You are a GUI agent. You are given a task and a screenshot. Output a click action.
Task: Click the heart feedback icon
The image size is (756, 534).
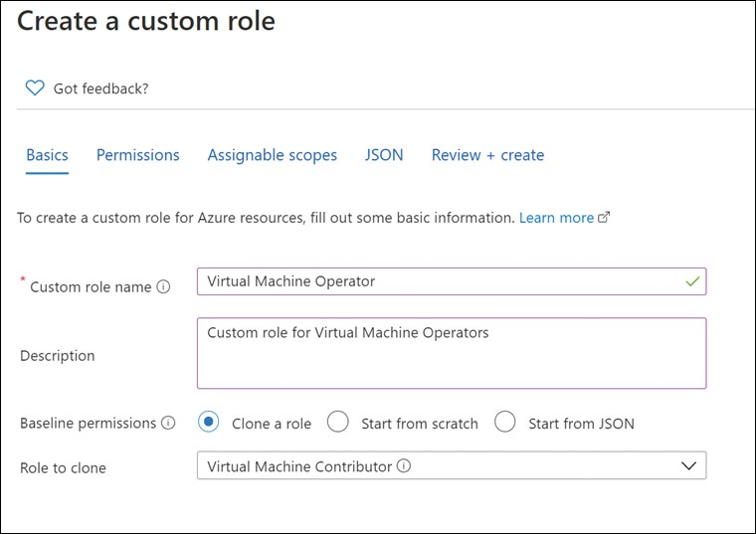(x=35, y=88)
